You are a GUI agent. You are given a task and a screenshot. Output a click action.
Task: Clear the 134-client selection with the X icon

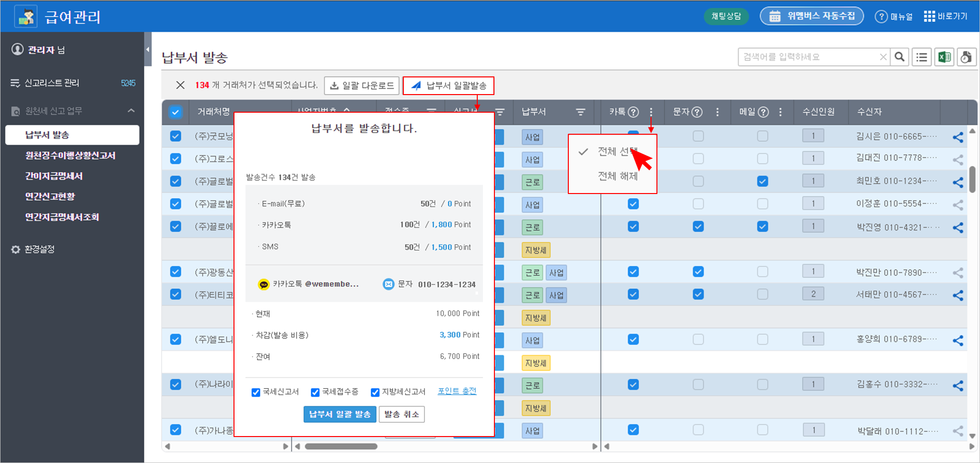[180, 85]
